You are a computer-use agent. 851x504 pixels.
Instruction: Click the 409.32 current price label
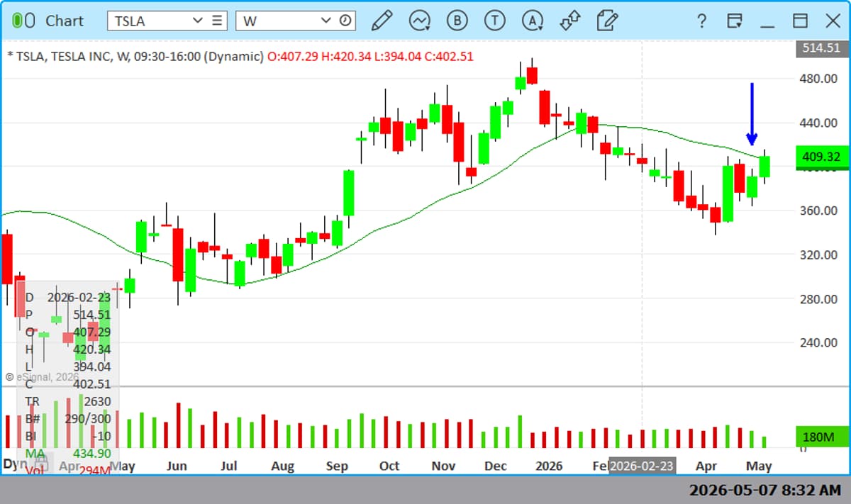pos(821,157)
